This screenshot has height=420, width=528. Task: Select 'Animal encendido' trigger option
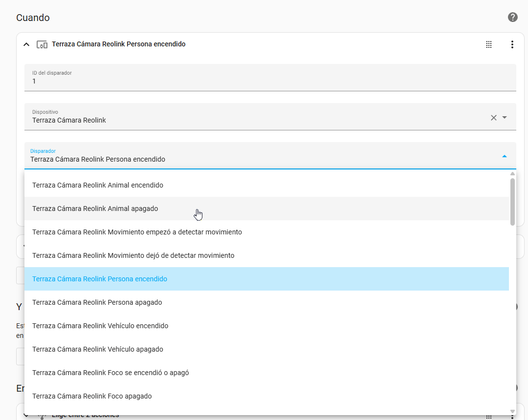267,185
